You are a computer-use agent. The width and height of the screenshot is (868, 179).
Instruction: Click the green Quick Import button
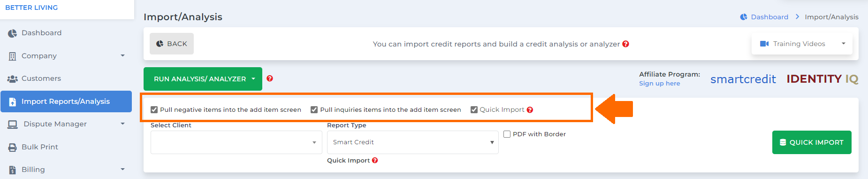[x=812, y=142]
